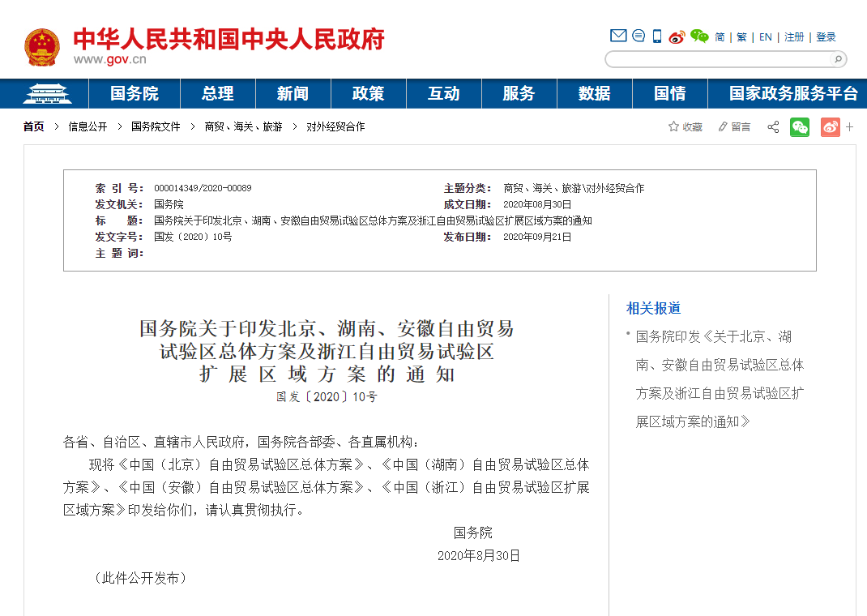Expand more share options with plus sign
The width and height of the screenshot is (867, 616).
849,127
